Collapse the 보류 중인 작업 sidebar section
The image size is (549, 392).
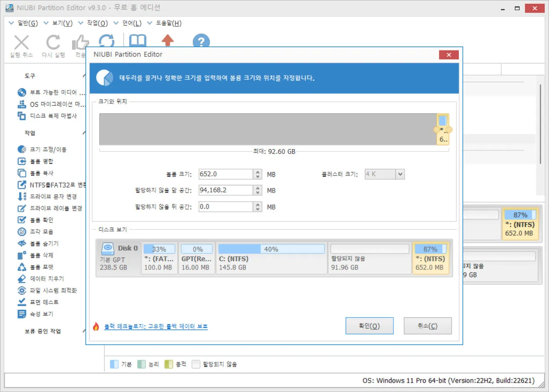[x=84, y=331]
